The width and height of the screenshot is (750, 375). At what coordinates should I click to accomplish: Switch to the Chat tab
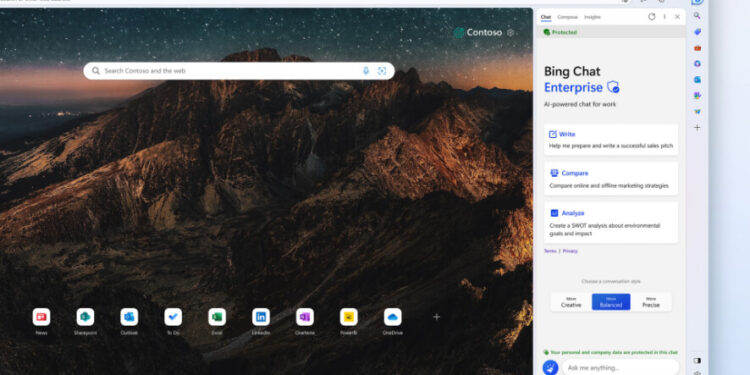pos(546,17)
